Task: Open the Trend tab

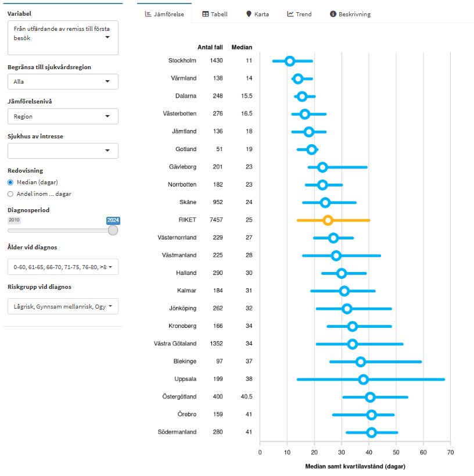Action: pyautogui.click(x=299, y=14)
